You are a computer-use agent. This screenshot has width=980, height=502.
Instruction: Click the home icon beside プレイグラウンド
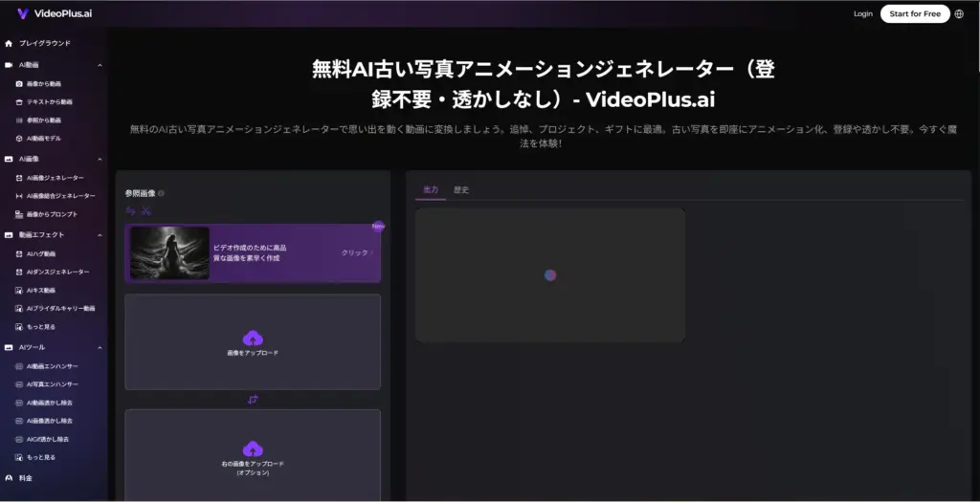pos(9,44)
